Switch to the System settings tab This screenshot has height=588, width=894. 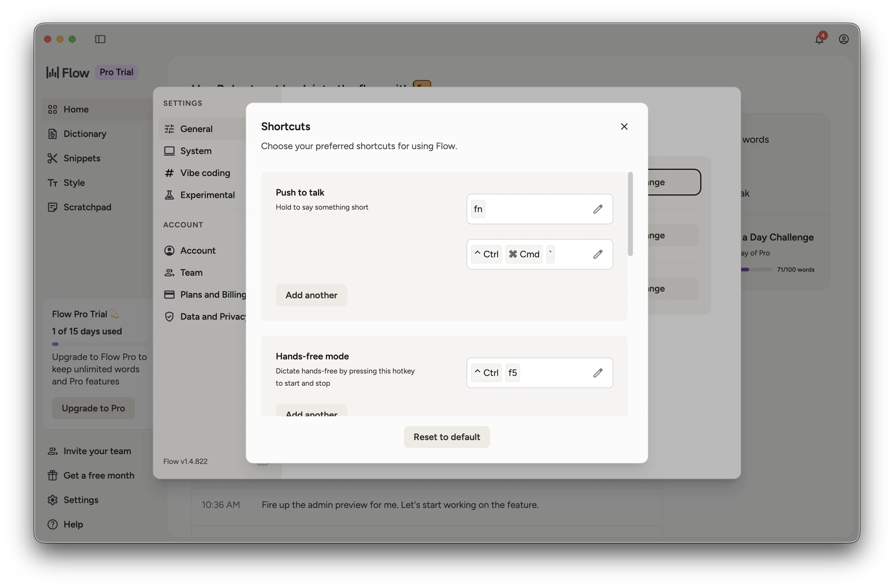click(195, 151)
